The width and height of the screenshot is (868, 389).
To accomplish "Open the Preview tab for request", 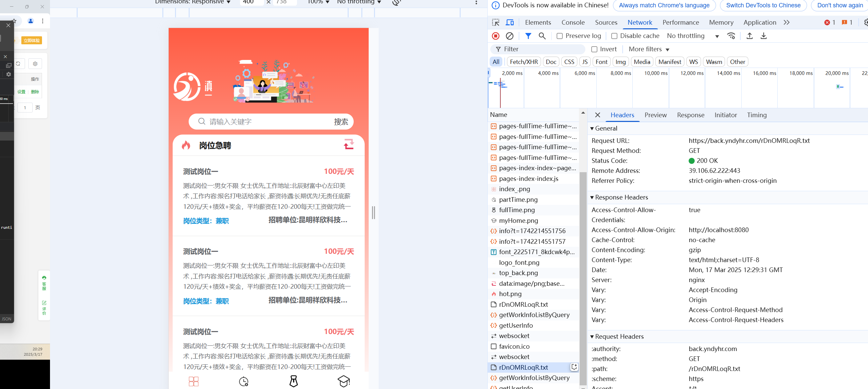I will [x=655, y=115].
